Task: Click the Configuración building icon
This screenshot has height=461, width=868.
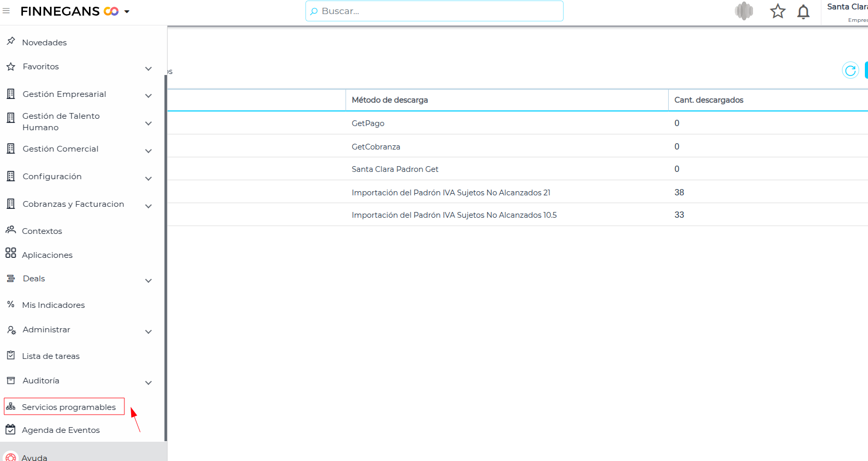Action: click(10, 176)
